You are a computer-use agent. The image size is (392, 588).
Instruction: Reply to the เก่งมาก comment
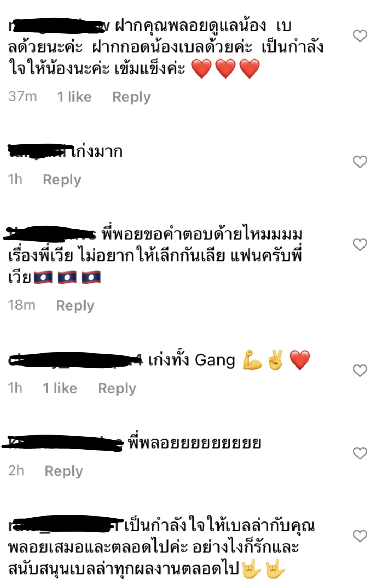62,180
